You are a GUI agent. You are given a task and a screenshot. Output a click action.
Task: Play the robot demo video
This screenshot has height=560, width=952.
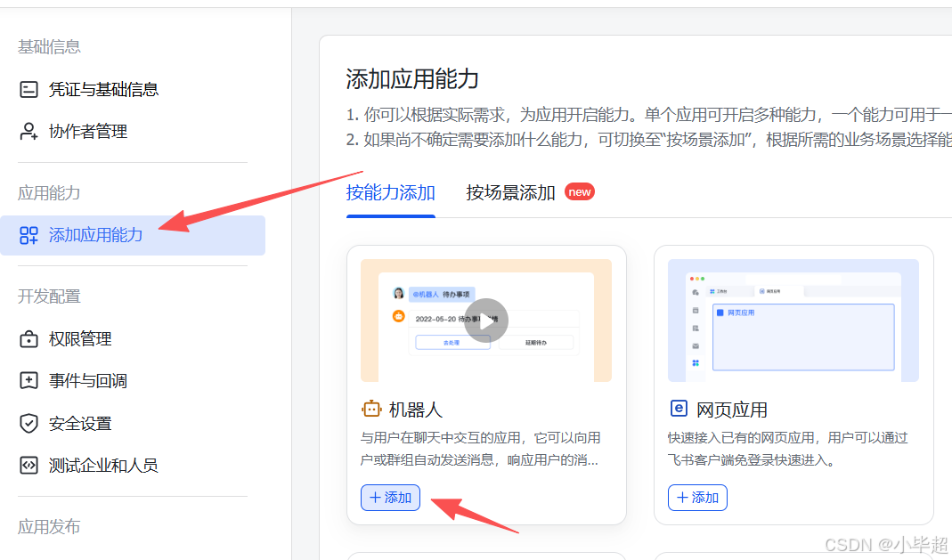(x=485, y=321)
